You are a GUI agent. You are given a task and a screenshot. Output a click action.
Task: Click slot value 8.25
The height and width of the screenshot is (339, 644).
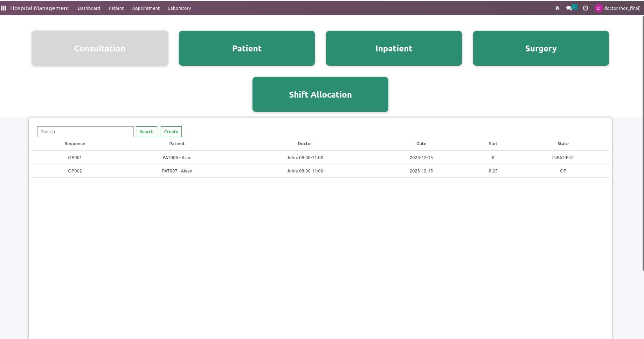(493, 171)
